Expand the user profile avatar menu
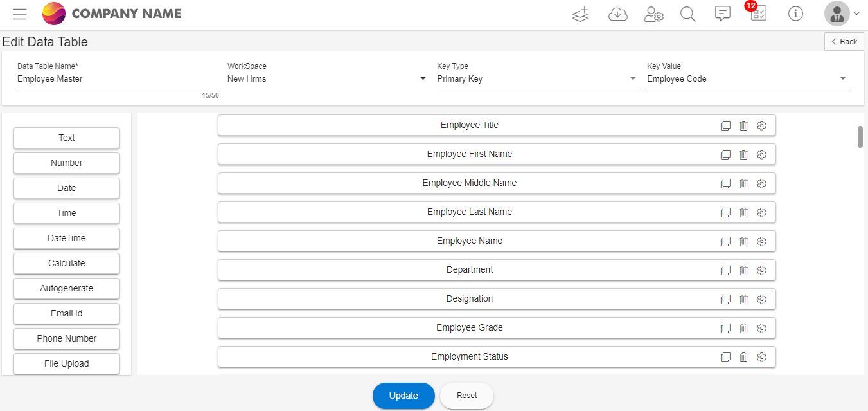Screen dimensions: 868x411 click(842, 14)
